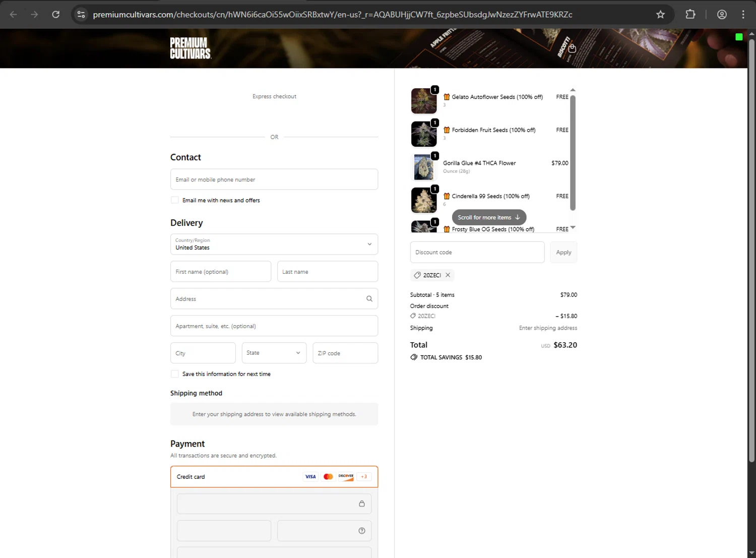The image size is (756, 558).
Task: Click the address search magnifier icon
Action: pos(369,299)
